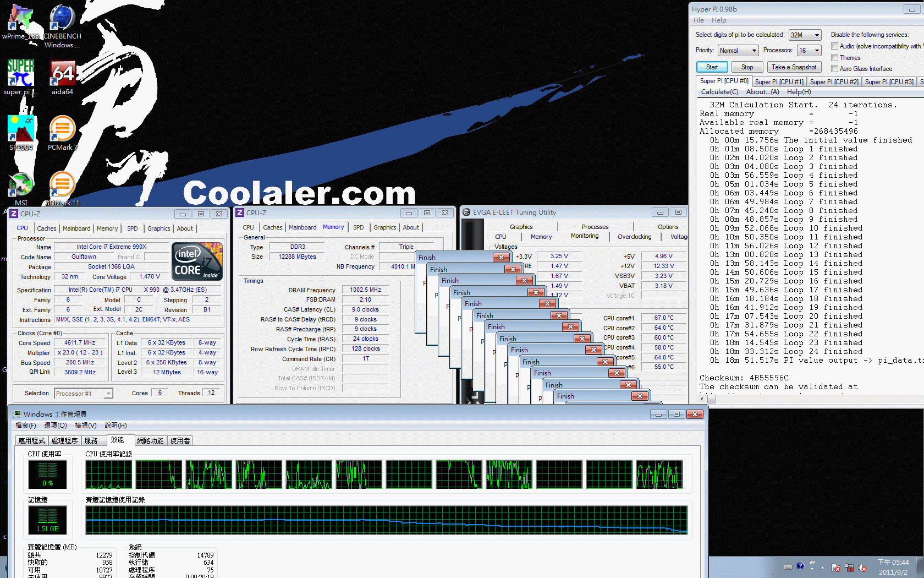Click Take a Snapshot button
The width and height of the screenshot is (924, 578).
pyautogui.click(x=794, y=67)
